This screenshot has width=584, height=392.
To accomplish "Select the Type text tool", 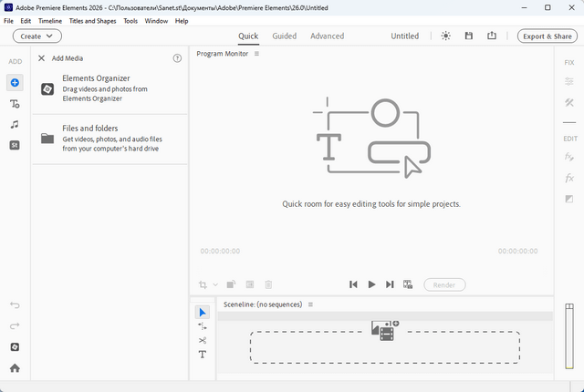I will 203,355.
